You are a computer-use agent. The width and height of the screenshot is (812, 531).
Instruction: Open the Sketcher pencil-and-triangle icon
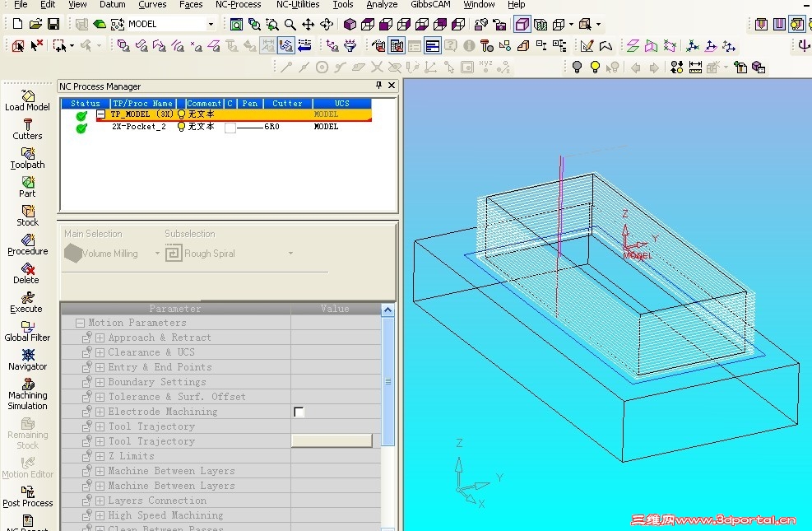587,46
